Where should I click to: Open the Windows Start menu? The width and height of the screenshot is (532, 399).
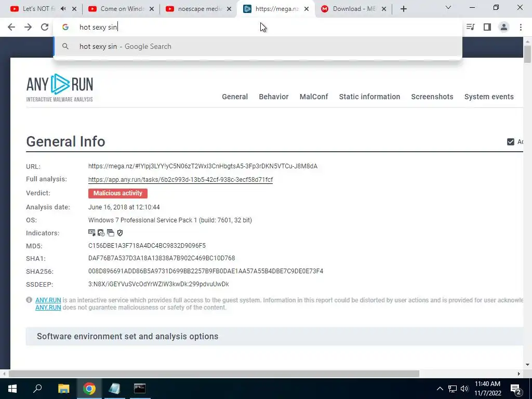tap(12, 389)
